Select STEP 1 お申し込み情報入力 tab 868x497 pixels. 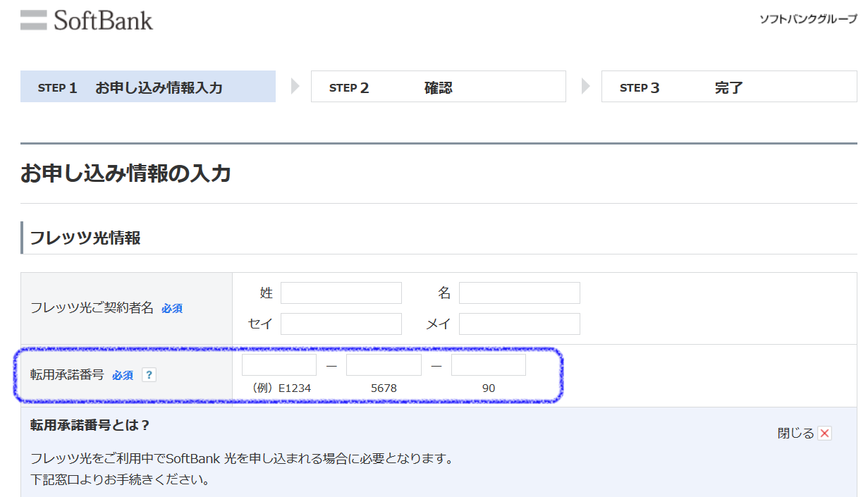[x=148, y=87]
